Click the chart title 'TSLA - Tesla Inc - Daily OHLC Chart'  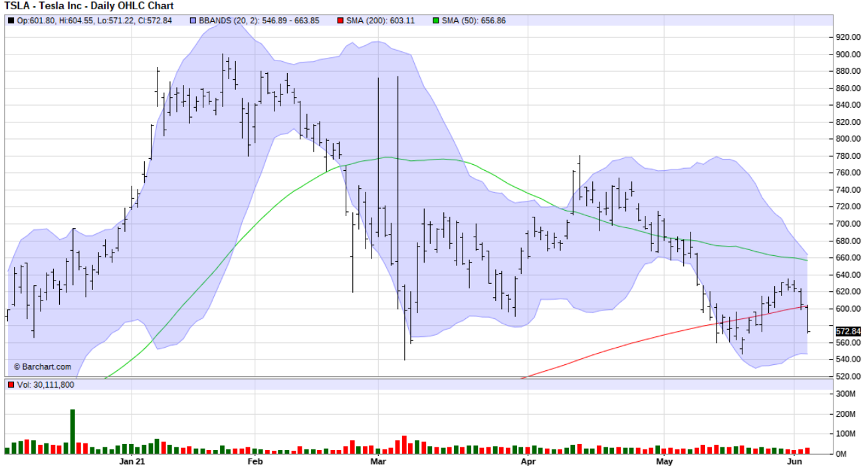pos(89,6)
